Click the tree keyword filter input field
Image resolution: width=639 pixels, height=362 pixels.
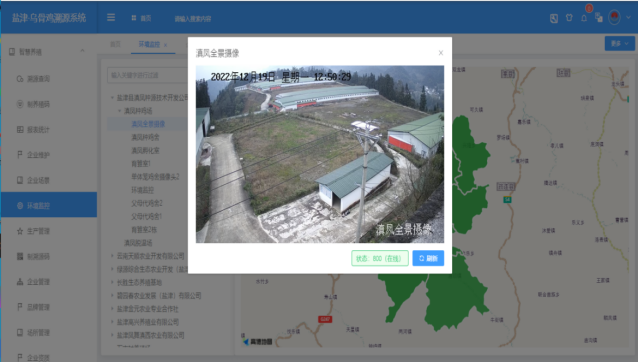coord(148,75)
